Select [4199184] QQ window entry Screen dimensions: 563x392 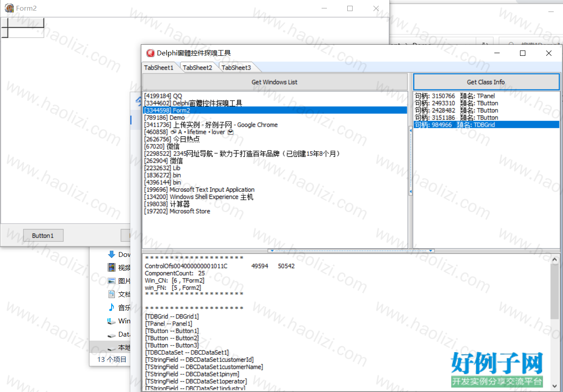275,96
